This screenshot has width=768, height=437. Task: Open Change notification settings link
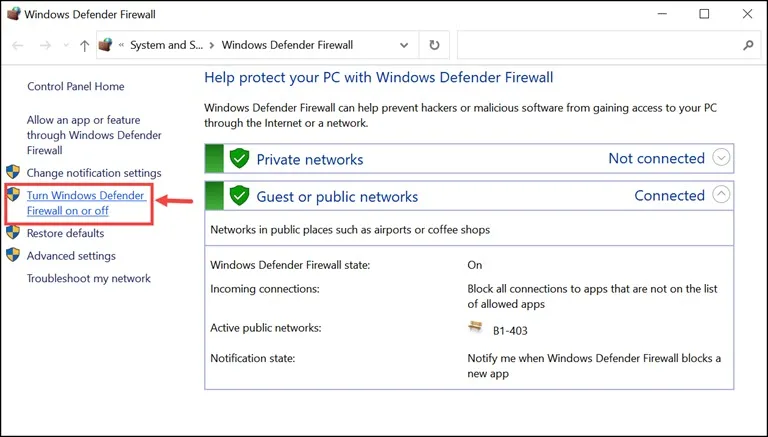pyautogui.click(x=94, y=173)
